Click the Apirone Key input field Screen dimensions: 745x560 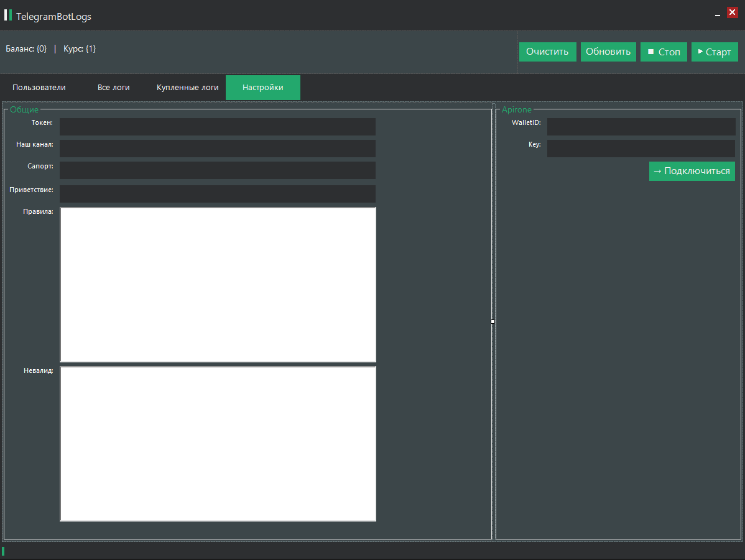(x=641, y=149)
